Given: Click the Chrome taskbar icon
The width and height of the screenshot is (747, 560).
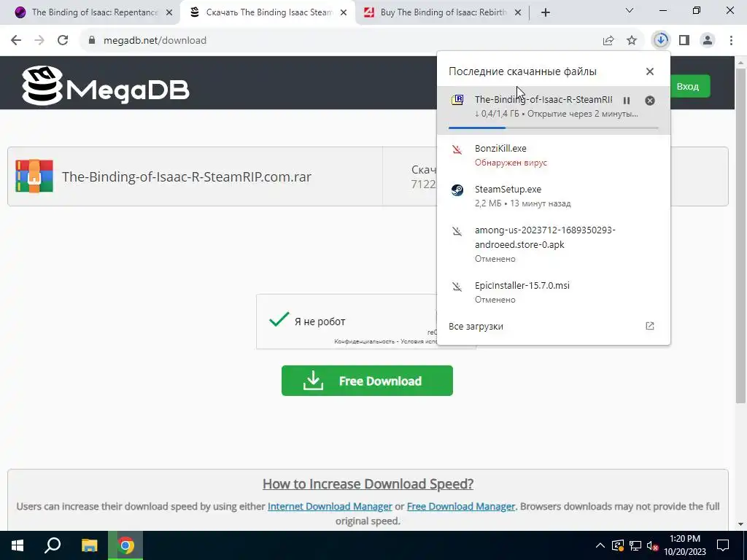Looking at the screenshot, I should point(125,545).
